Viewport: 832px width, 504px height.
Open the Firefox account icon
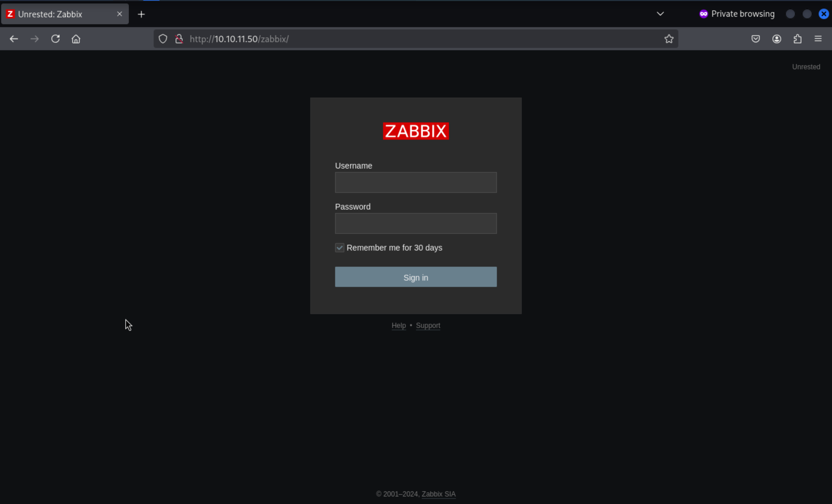click(x=777, y=39)
